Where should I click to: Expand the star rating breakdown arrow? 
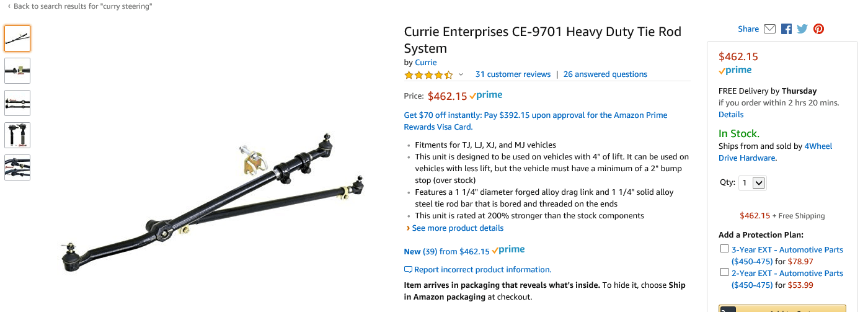pyautogui.click(x=461, y=75)
